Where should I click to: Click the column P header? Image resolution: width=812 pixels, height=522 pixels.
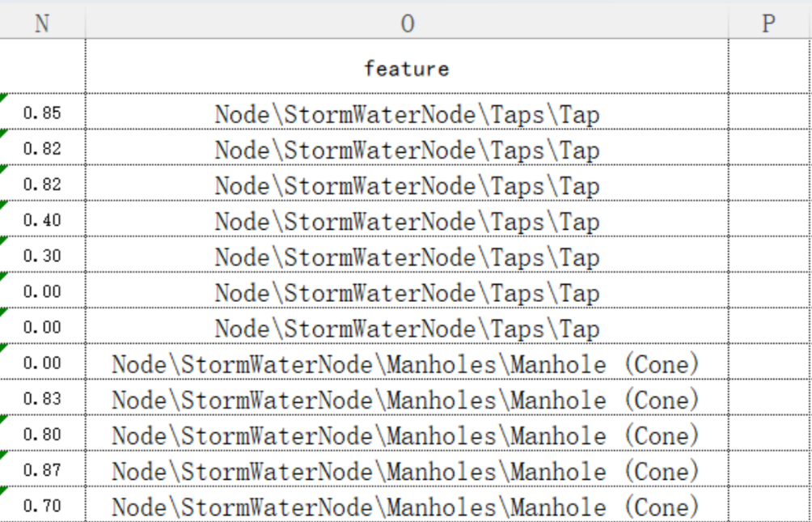pyautogui.click(x=769, y=24)
